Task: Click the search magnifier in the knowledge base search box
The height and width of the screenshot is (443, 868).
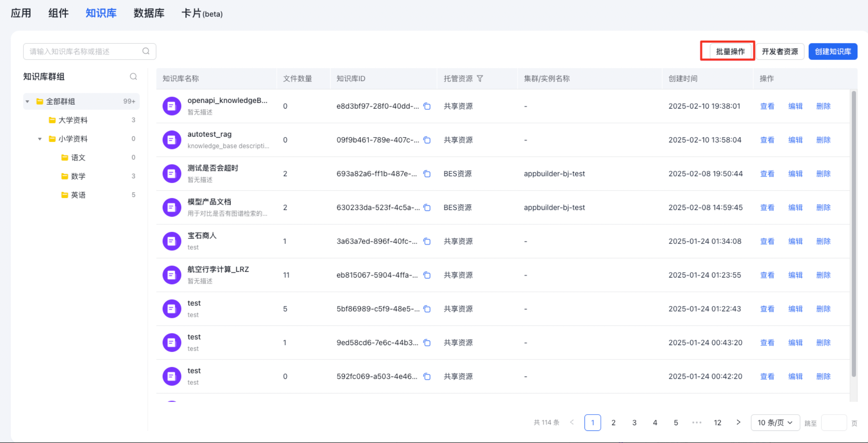Action: pyautogui.click(x=146, y=51)
